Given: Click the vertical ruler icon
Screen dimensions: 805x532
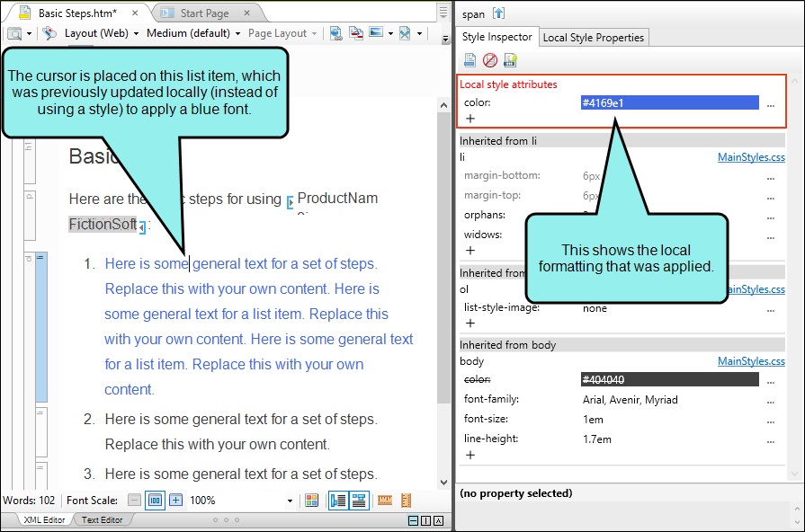Looking at the screenshot, I should coord(406,501).
